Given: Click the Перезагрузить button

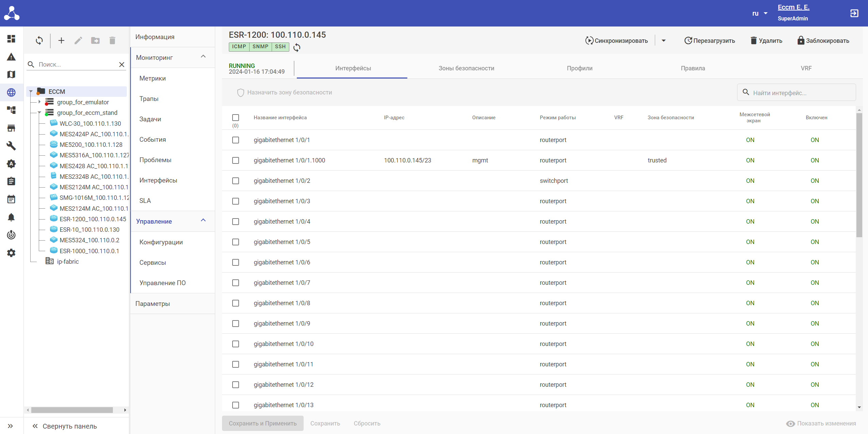Looking at the screenshot, I should (x=710, y=41).
